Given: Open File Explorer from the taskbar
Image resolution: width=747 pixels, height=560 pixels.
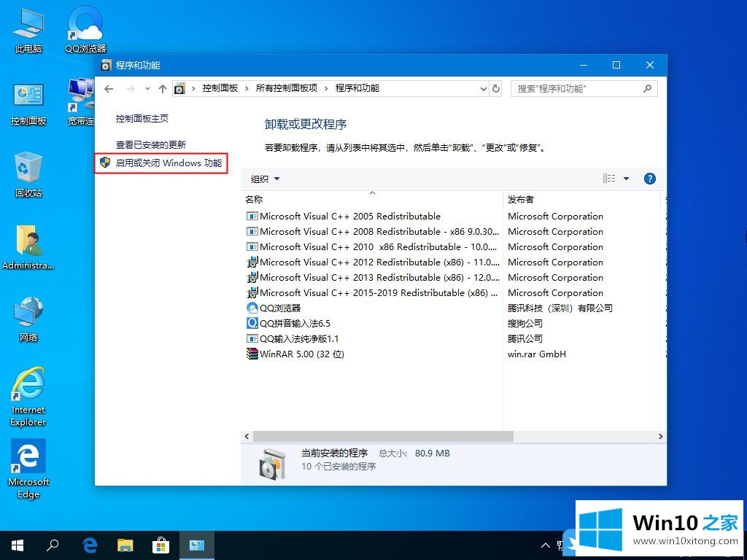Looking at the screenshot, I should (x=125, y=545).
